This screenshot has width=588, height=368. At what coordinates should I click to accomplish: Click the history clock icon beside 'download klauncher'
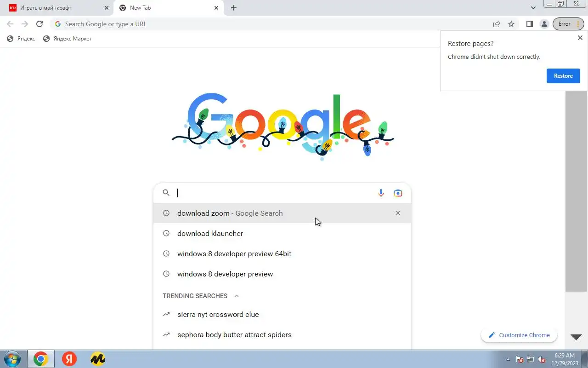point(166,233)
